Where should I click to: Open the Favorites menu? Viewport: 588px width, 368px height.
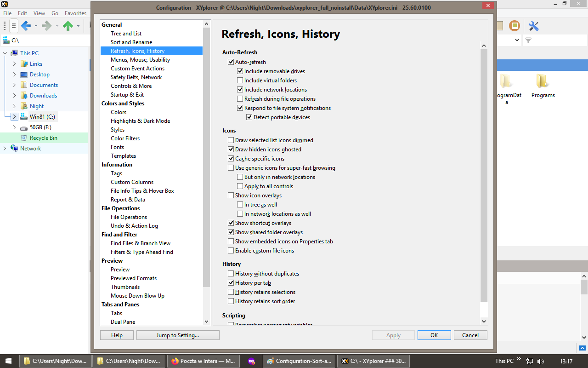(75, 13)
